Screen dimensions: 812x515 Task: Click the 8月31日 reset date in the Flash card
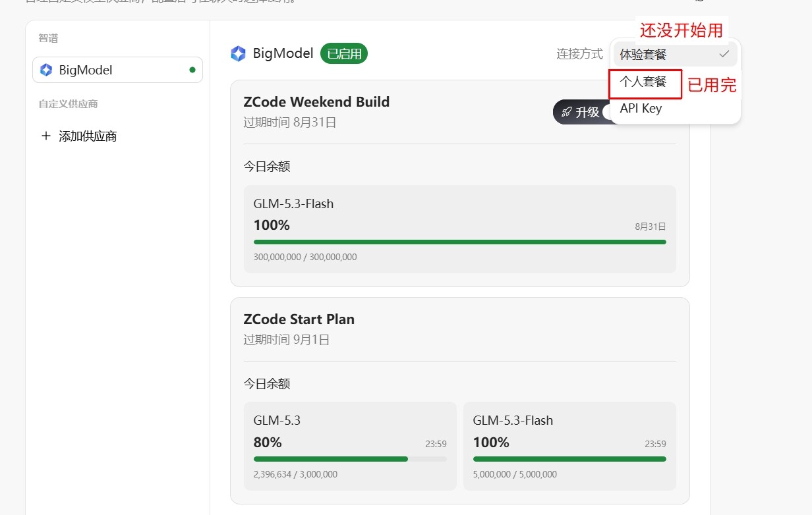coord(651,227)
